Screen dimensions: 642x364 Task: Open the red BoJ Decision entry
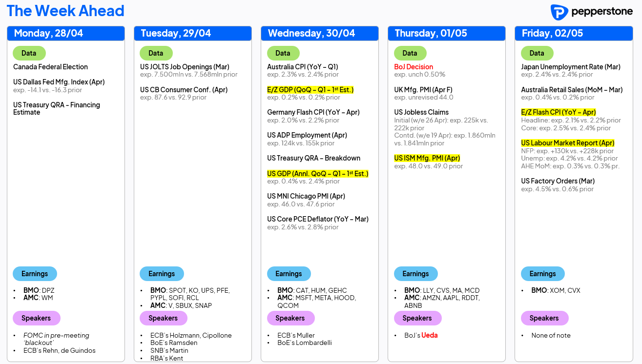pos(414,67)
